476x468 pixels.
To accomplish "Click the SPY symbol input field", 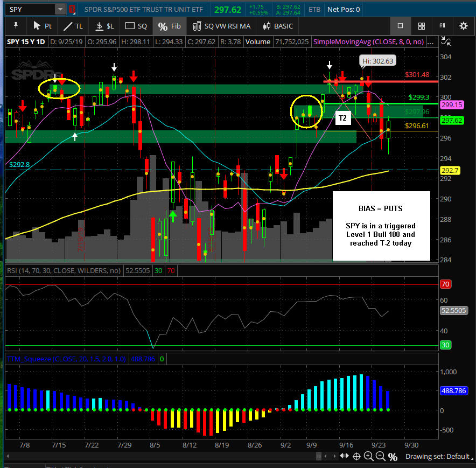I will [30, 9].
